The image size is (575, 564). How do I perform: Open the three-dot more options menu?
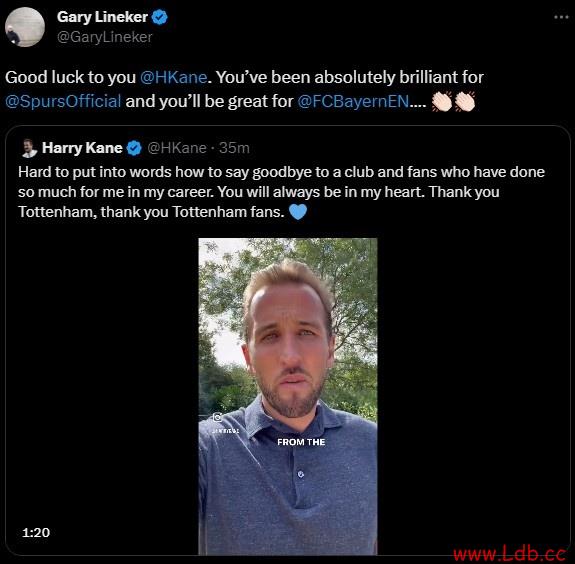(561, 17)
